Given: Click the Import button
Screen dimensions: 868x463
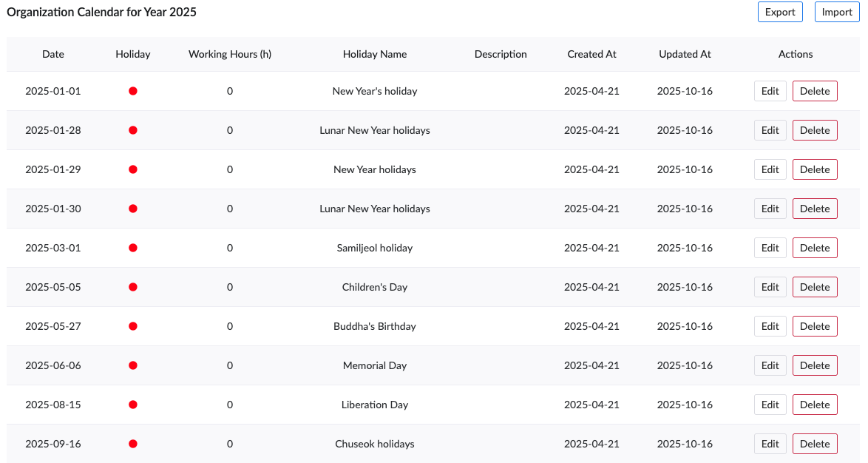Looking at the screenshot, I should tap(837, 12).
